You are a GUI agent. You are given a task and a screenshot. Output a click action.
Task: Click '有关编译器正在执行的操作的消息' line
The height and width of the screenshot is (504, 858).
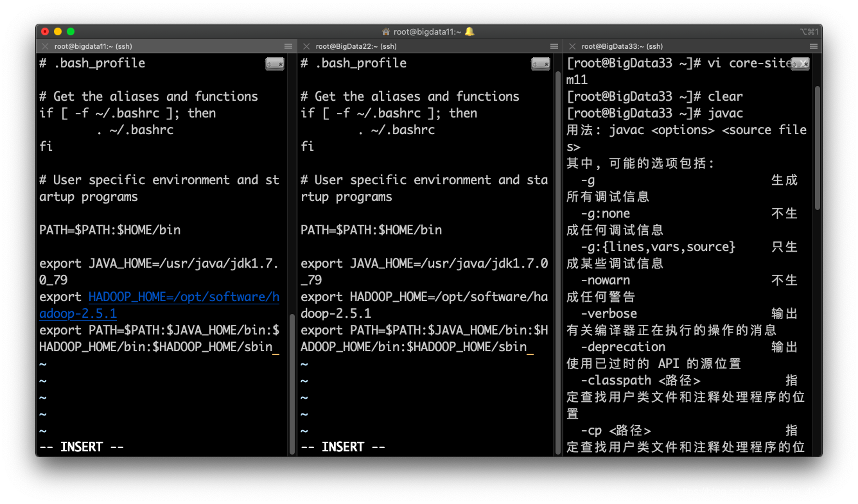[x=671, y=330]
